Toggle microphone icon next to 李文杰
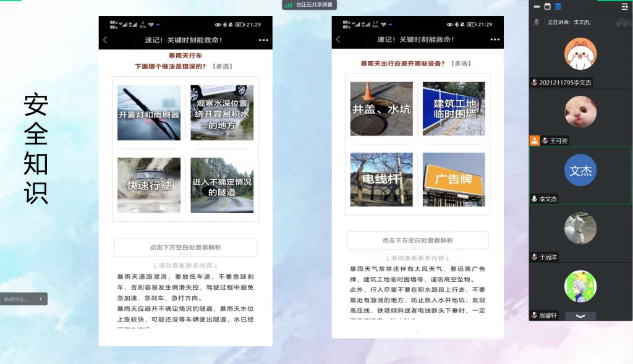This screenshot has width=633, height=364. pyautogui.click(x=535, y=199)
